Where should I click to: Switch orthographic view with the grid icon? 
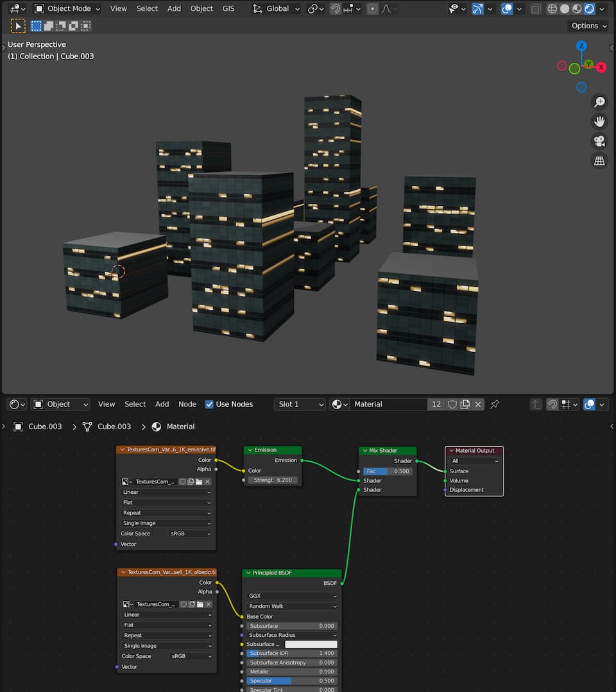coord(599,161)
